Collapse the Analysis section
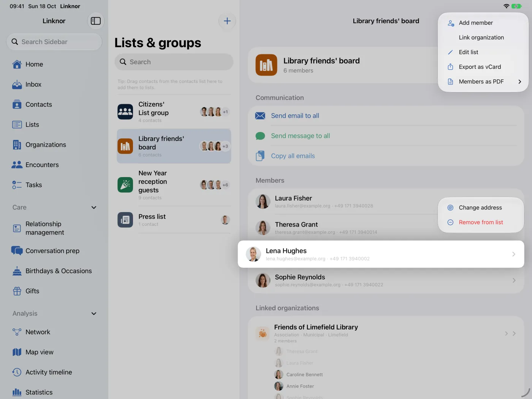The height and width of the screenshot is (399, 532). pyautogui.click(x=94, y=313)
